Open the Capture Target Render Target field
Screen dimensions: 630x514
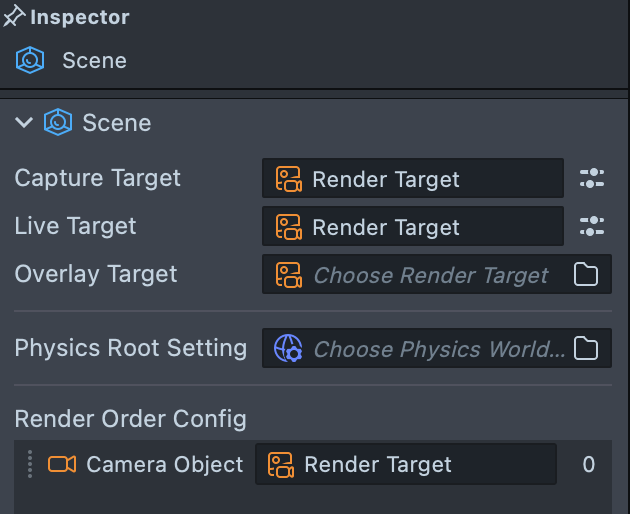tap(412, 179)
